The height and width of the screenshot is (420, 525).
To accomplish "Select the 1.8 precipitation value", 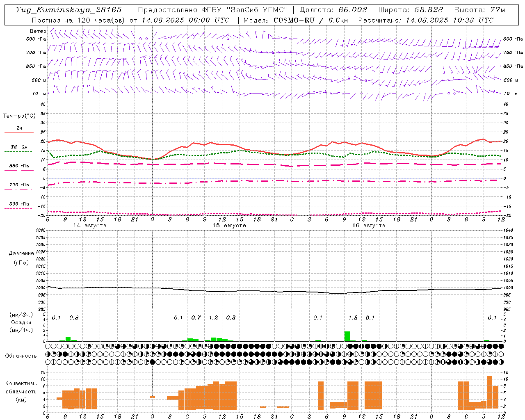I will (353, 317).
